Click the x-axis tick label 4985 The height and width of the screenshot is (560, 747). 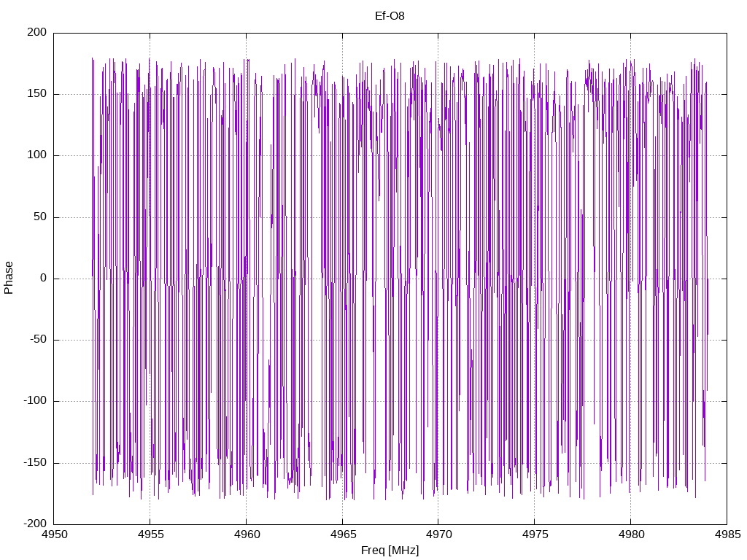click(x=727, y=534)
